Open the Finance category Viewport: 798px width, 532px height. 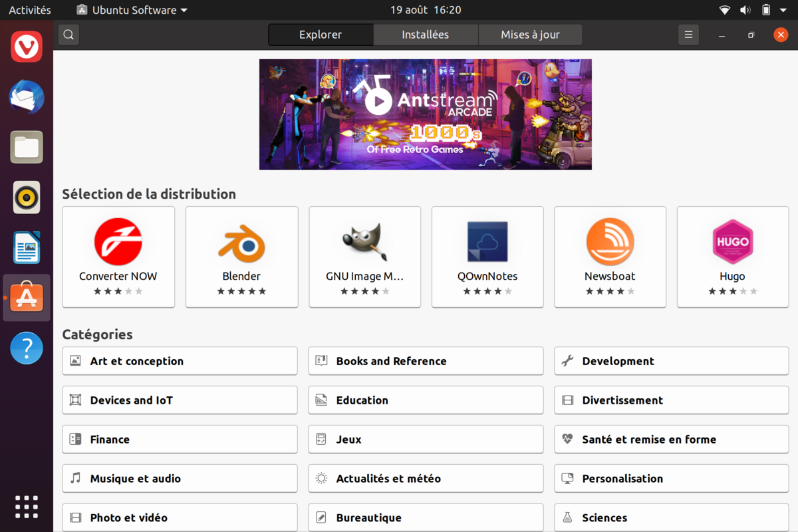click(x=180, y=439)
